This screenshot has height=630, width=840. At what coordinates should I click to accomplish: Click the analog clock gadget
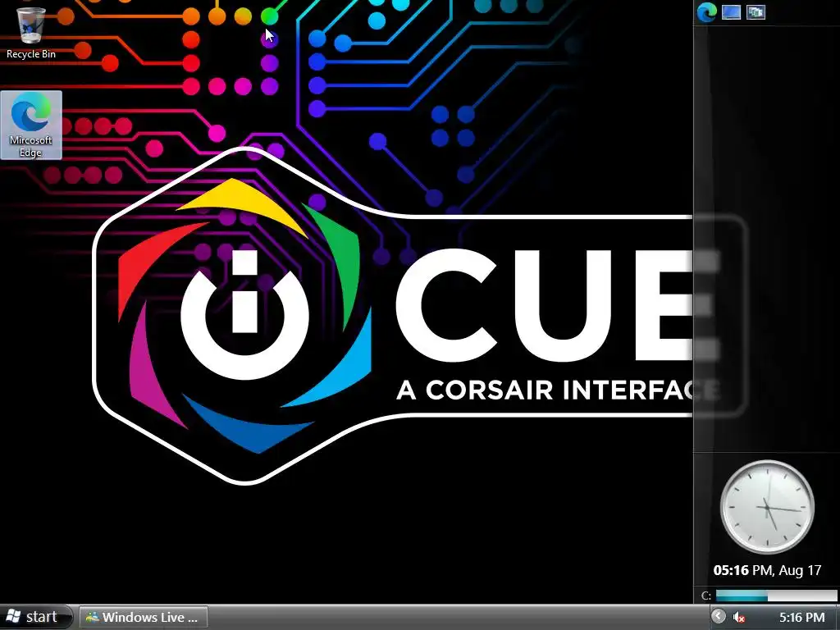pyautogui.click(x=767, y=507)
